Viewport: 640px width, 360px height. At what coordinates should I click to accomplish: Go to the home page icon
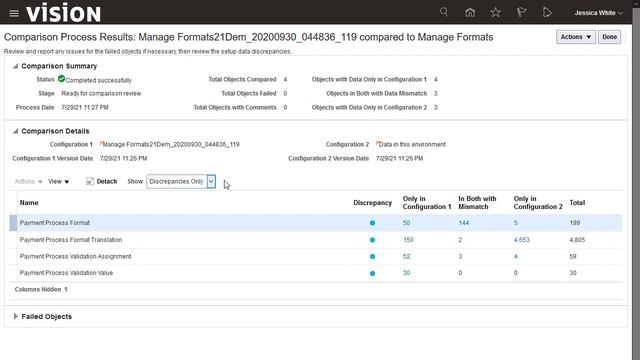[470, 13]
